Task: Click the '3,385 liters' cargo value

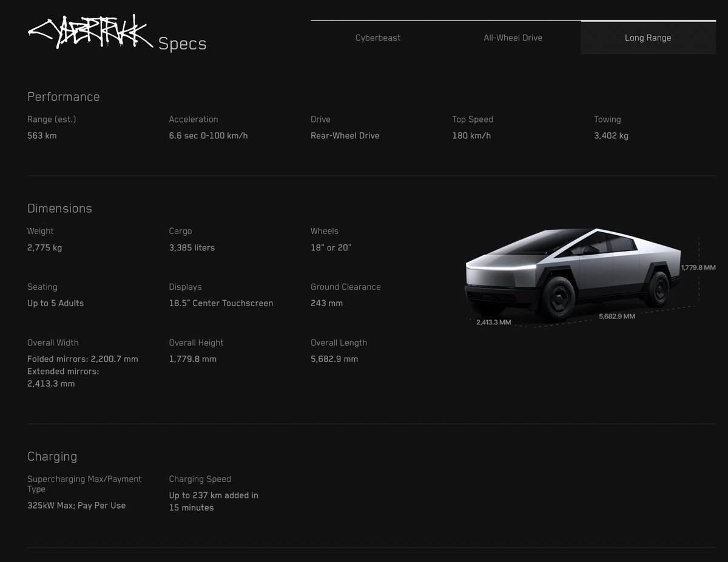Action: click(x=192, y=247)
